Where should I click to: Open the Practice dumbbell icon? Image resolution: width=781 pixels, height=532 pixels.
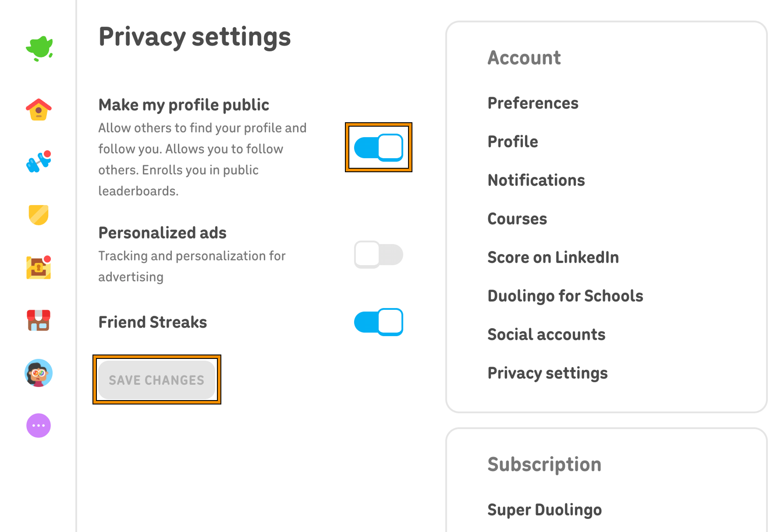(39, 162)
